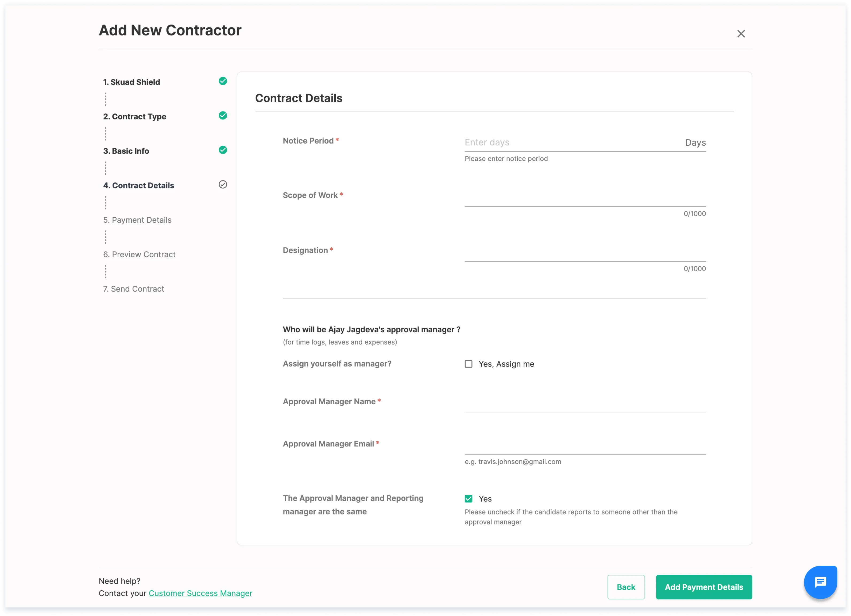Select step 5. Payment Details

[x=137, y=220]
